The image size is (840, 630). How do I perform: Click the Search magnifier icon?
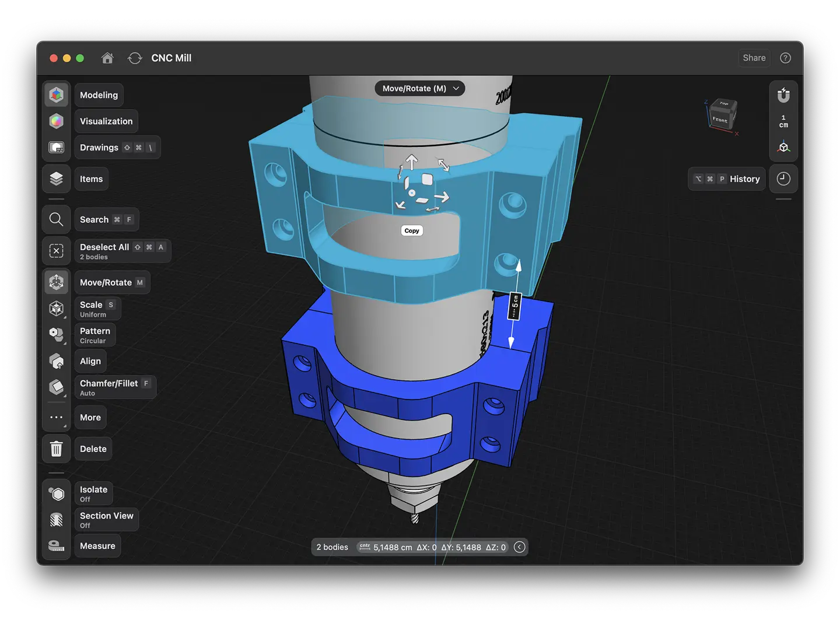pos(56,219)
